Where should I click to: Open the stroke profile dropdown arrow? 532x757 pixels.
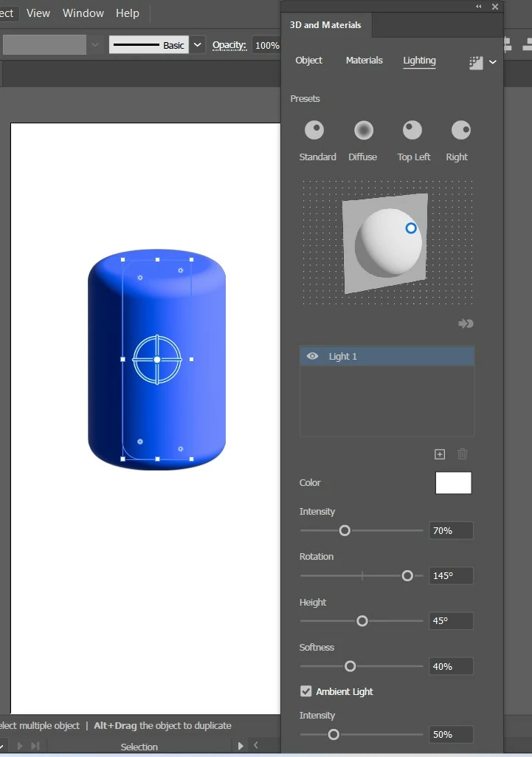click(x=95, y=45)
